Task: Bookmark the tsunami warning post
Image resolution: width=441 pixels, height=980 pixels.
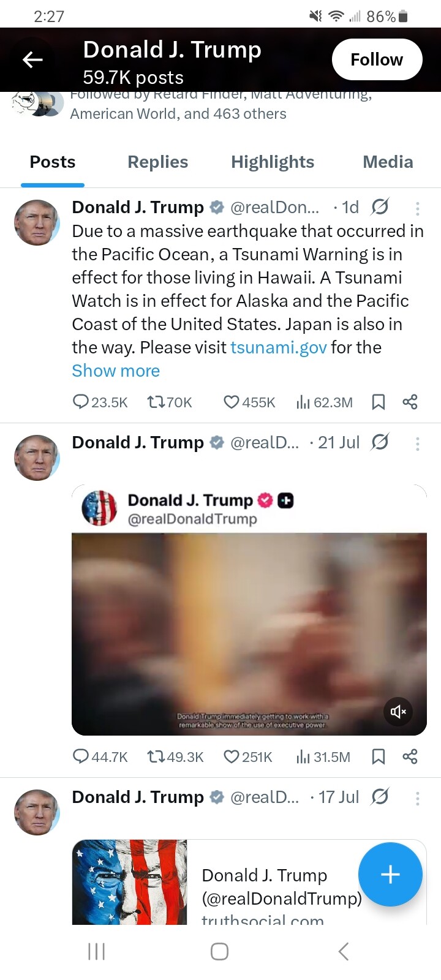Action: click(379, 402)
